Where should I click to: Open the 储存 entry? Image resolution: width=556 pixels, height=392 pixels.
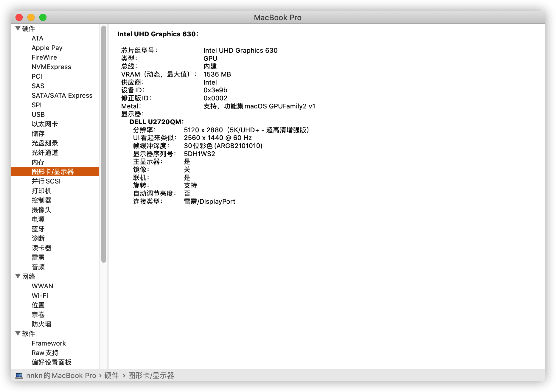pos(38,133)
